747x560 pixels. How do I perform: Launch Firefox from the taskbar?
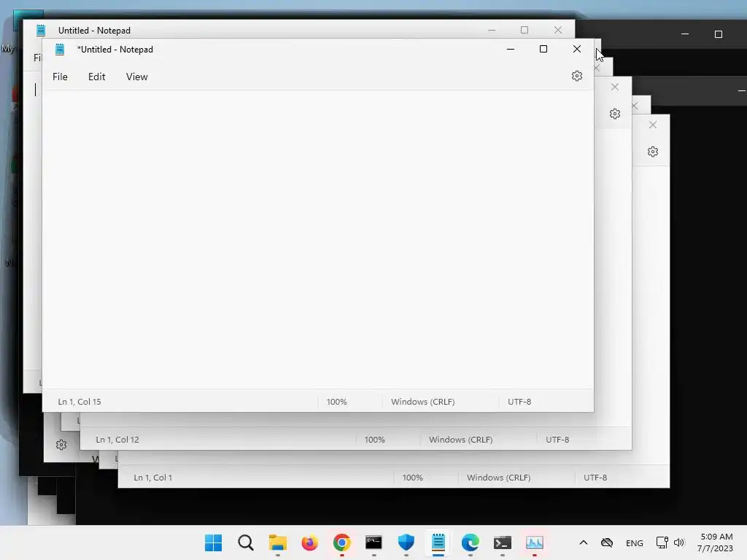click(x=309, y=542)
